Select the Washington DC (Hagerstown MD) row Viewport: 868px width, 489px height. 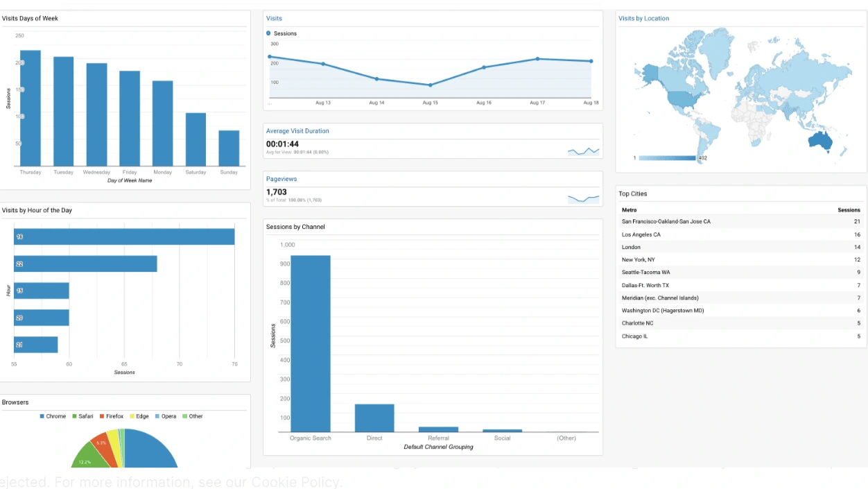(740, 311)
